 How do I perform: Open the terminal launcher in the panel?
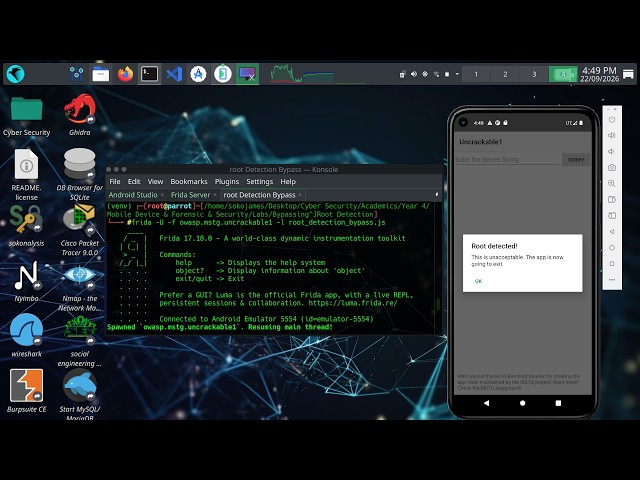pos(149,74)
